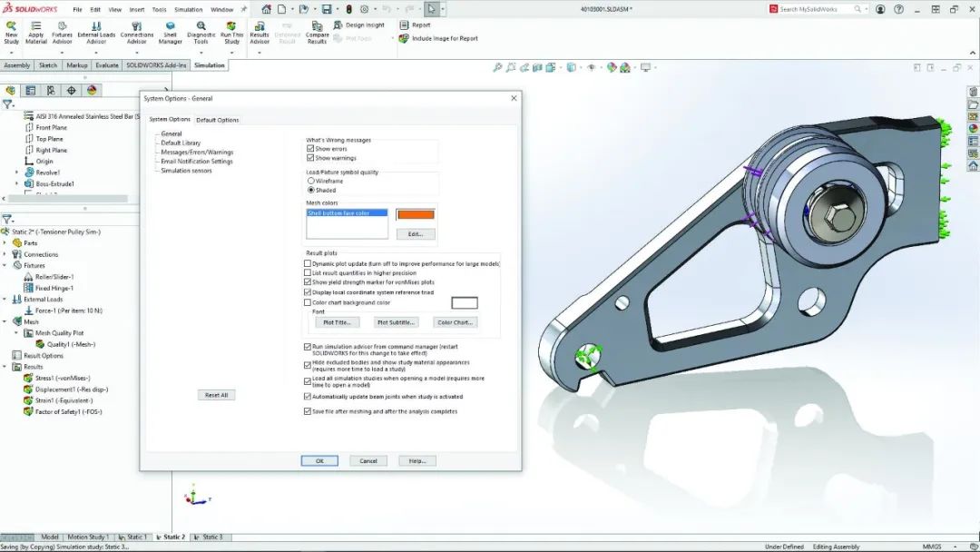
Task: Enable Dynamic plot update checkbox
Action: tap(309, 263)
